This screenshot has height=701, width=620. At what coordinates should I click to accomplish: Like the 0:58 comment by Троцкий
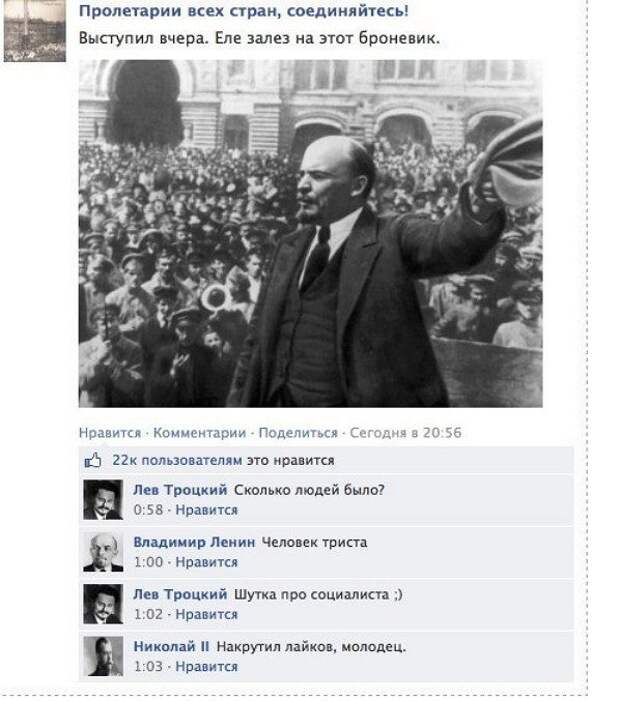[207, 510]
